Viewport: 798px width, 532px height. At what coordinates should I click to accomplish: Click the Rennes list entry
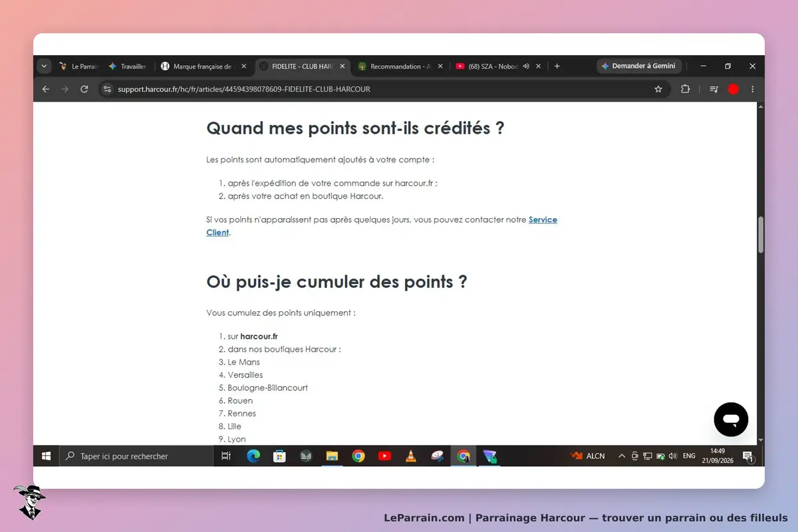tap(241, 414)
